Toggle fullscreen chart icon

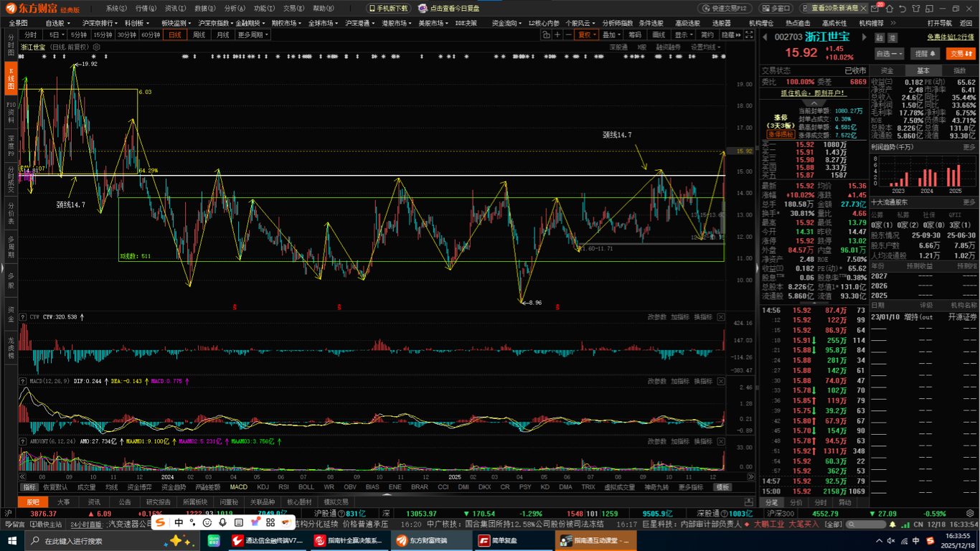click(750, 34)
